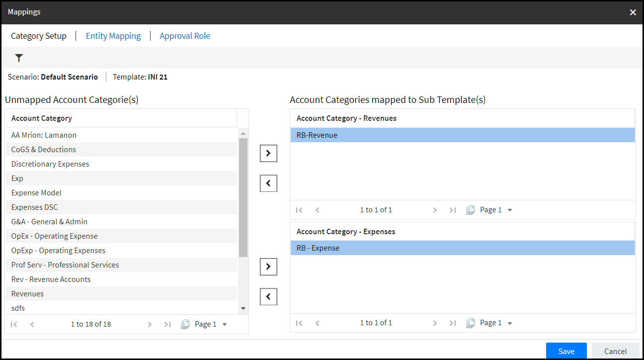Select the sdfs row
644x360 pixels.
click(121, 308)
